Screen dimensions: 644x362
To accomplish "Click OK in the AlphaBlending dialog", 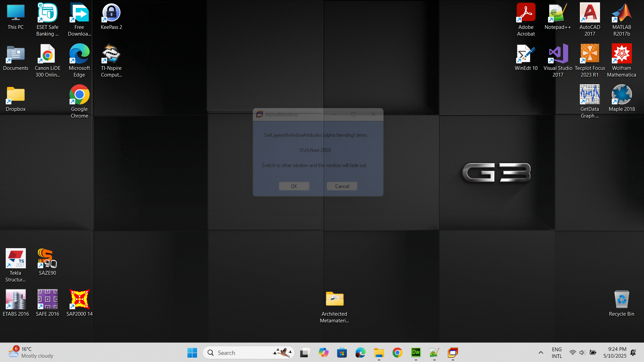I will [x=294, y=186].
